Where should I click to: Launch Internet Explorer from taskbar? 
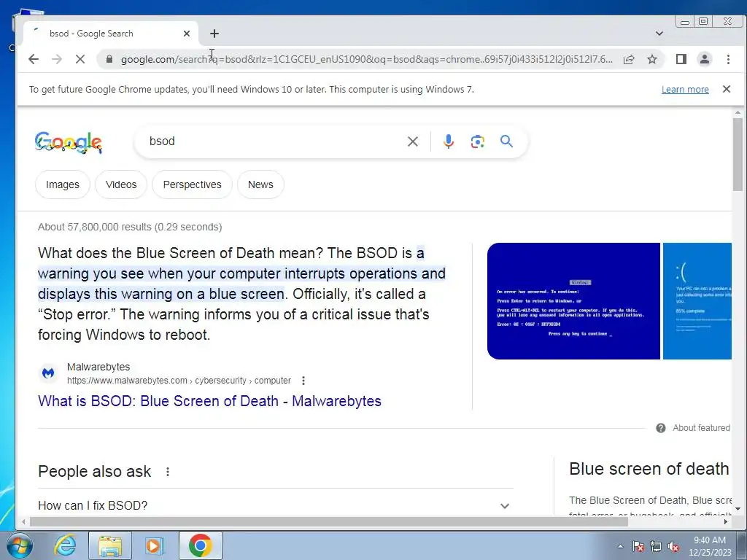[65, 545]
